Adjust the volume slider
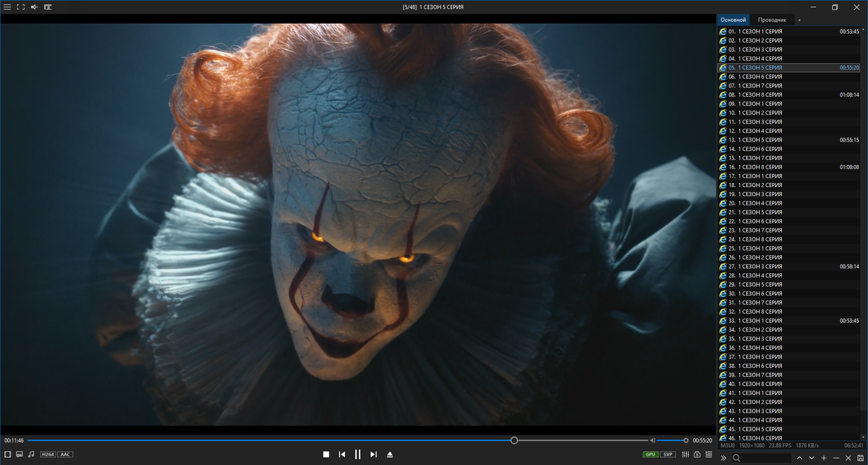Screen dimensions: 868x465 [672, 441]
